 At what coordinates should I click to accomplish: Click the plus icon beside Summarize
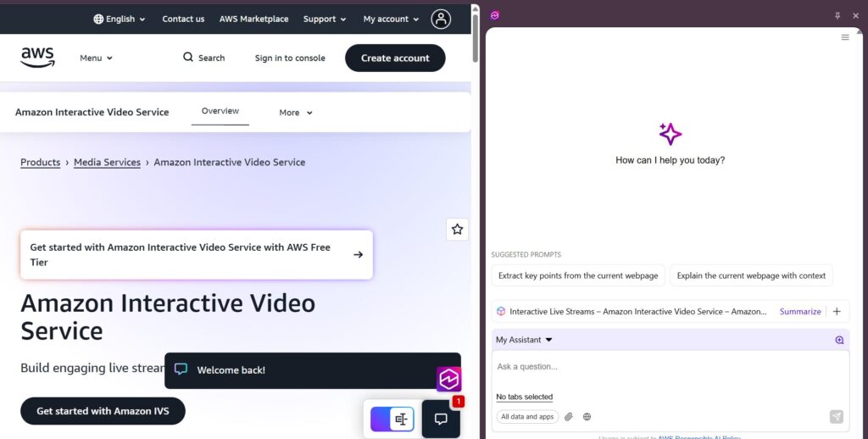point(837,311)
